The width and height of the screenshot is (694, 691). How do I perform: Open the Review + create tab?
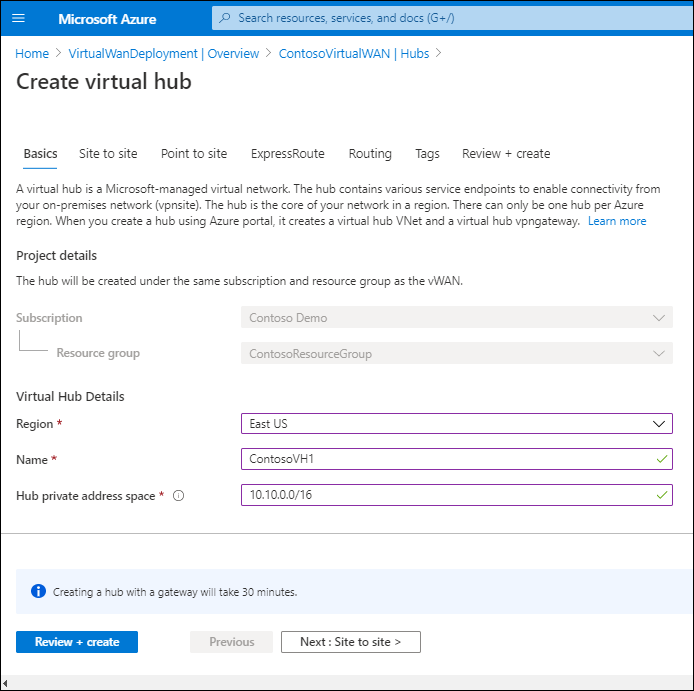click(506, 154)
